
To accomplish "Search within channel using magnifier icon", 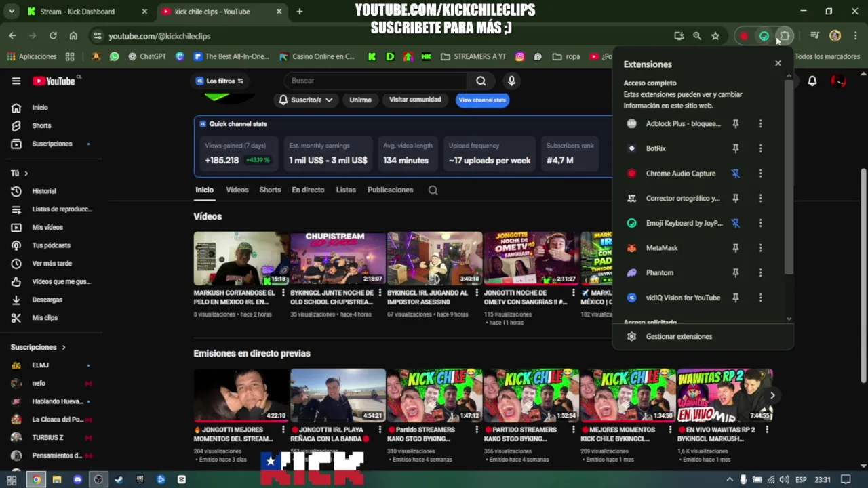I will point(433,190).
